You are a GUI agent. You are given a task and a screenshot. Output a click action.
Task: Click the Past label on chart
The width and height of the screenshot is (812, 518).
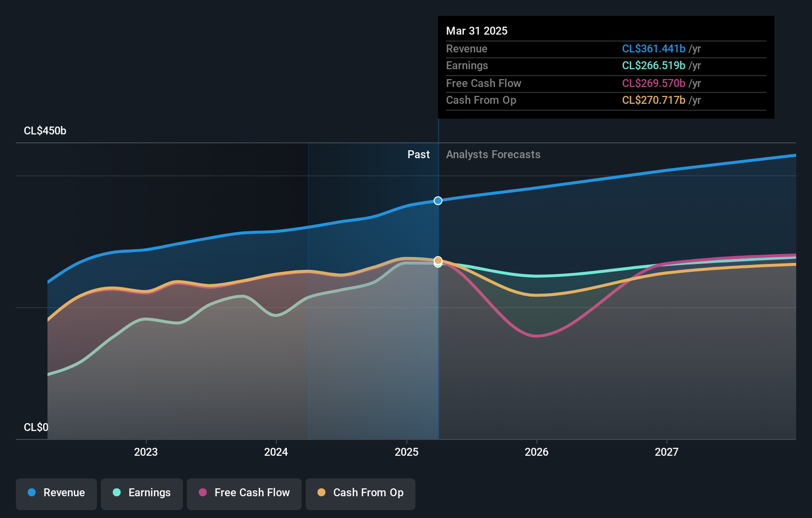point(418,155)
